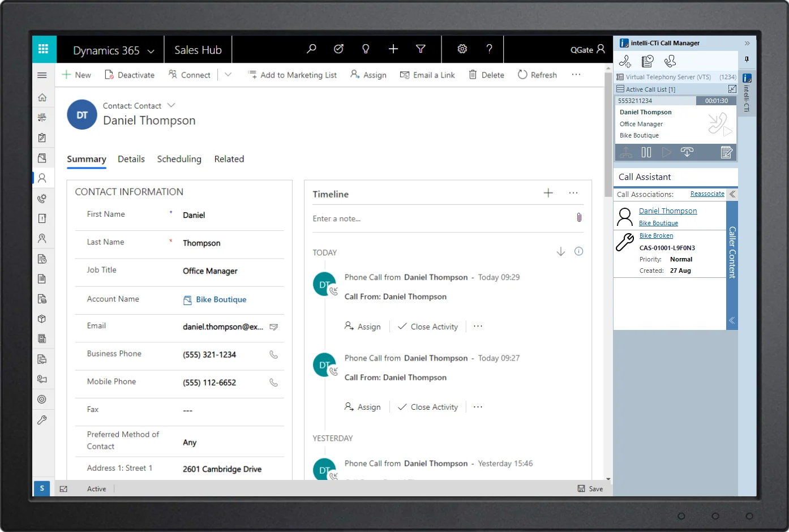Click Refresh in the command bar
Viewport: 789px width, 532px height.
pyautogui.click(x=537, y=75)
